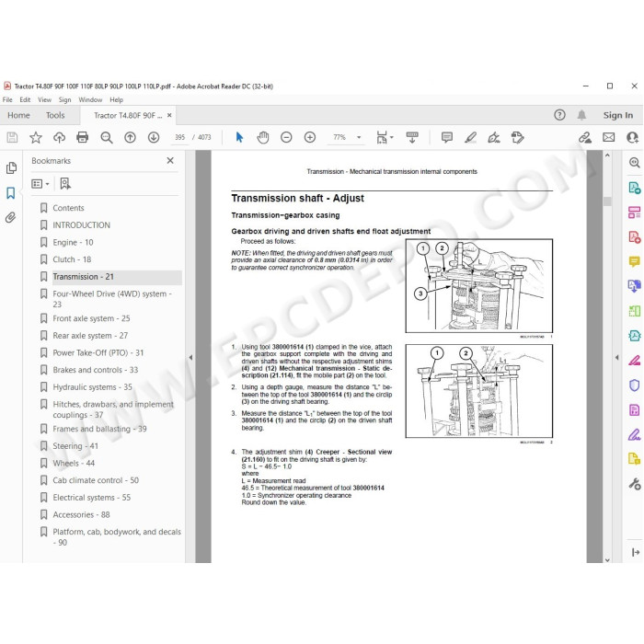Expand the right tools pane arrow

617,357
